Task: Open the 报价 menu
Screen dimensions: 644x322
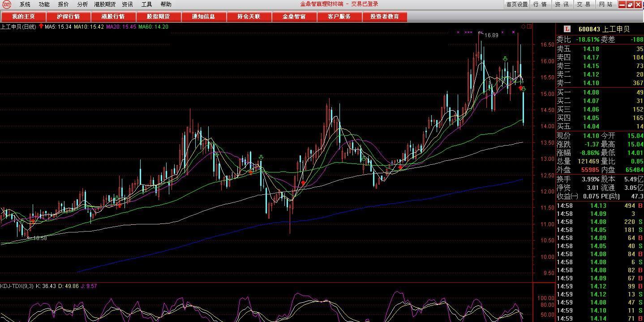Action: (63, 4)
